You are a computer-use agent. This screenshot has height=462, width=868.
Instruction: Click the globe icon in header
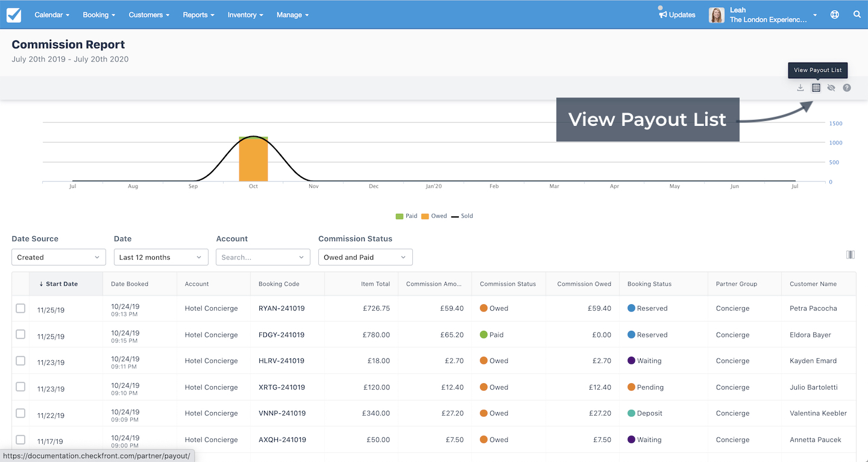835,15
